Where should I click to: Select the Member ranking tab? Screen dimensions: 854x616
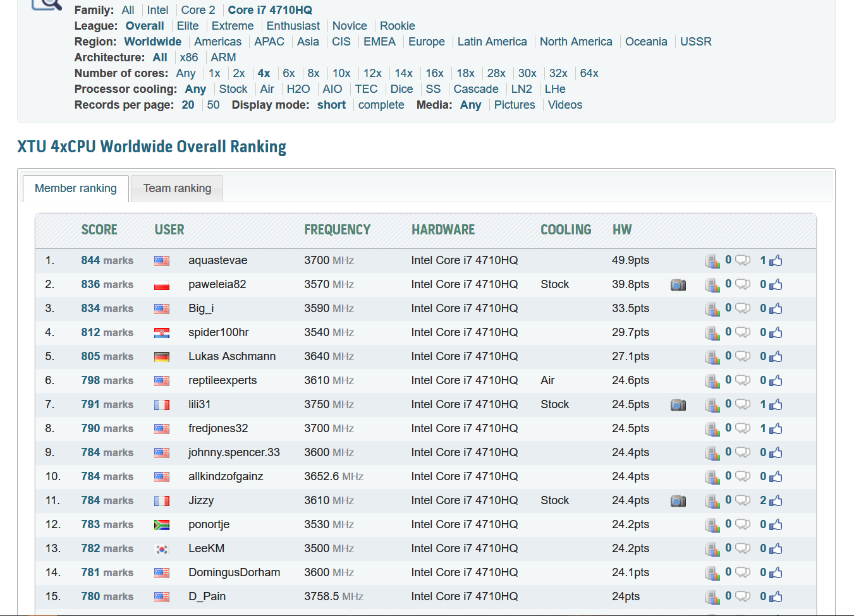click(x=76, y=188)
